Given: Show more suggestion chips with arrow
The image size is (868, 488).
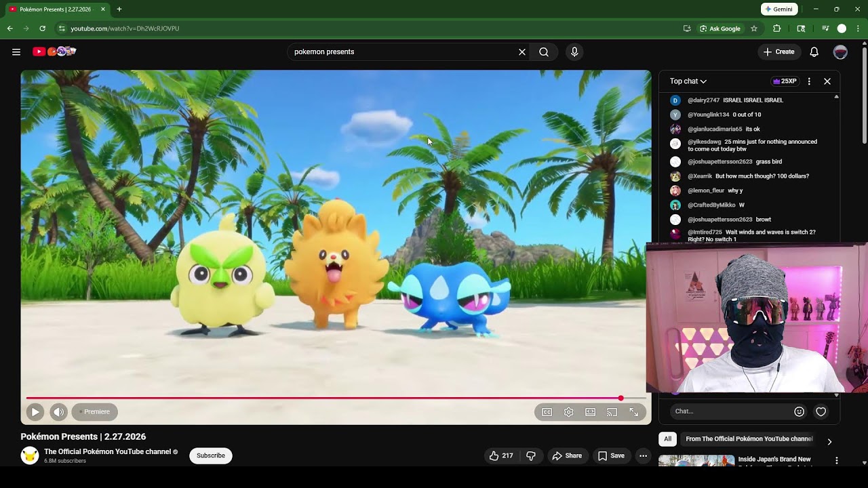Looking at the screenshot, I should pyautogui.click(x=829, y=441).
